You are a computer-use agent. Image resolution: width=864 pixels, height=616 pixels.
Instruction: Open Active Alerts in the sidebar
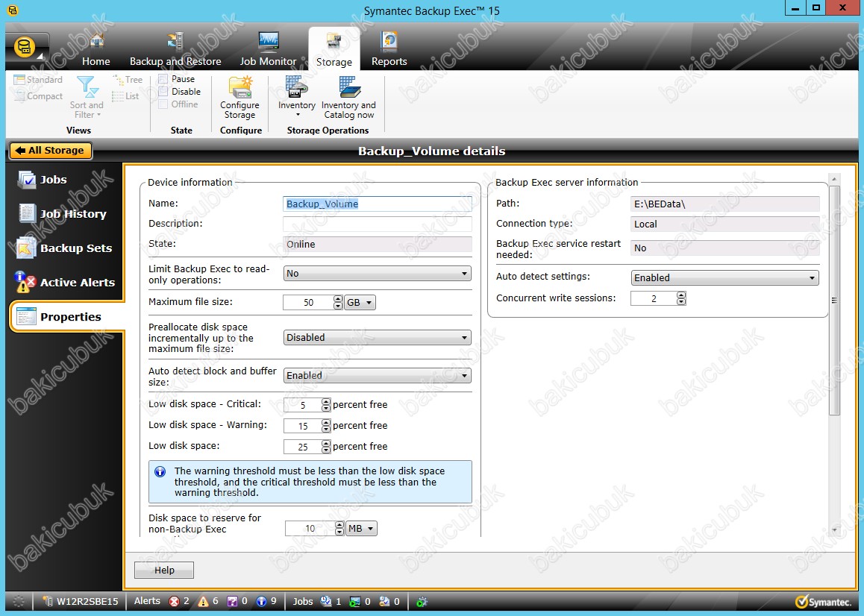[x=66, y=282]
